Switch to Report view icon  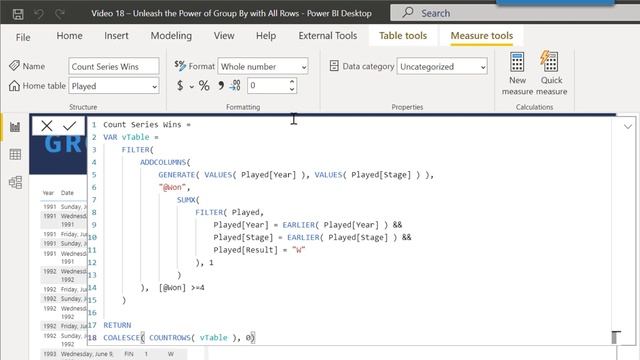pos(15,127)
